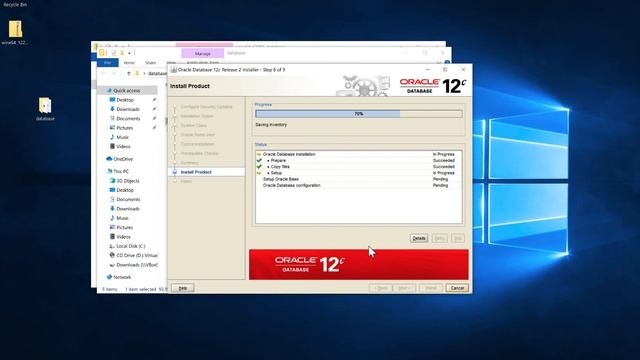This screenshot has width=640, height=360.
Task: Open quick access toolbar dropdown arrow in Explorer
Action: (129, 53)
